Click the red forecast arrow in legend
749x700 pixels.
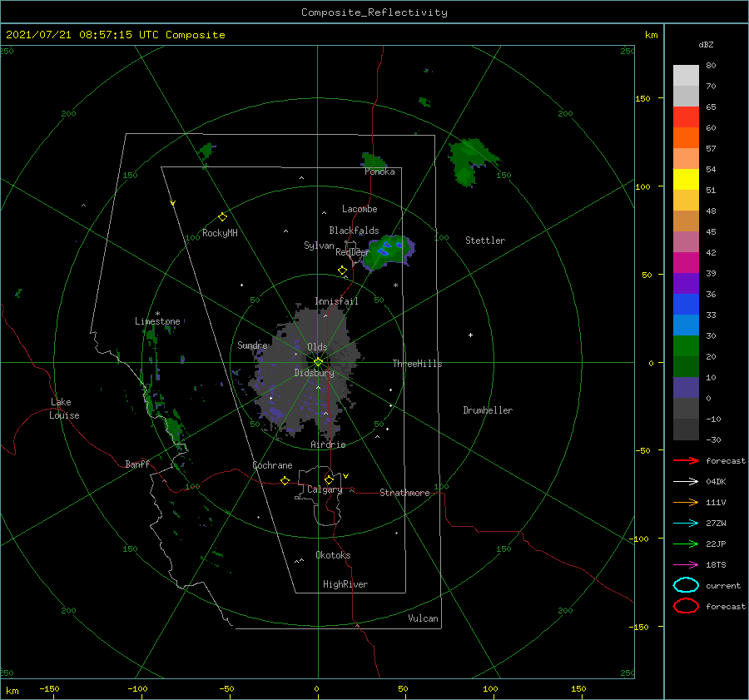[x=686, y=460]
